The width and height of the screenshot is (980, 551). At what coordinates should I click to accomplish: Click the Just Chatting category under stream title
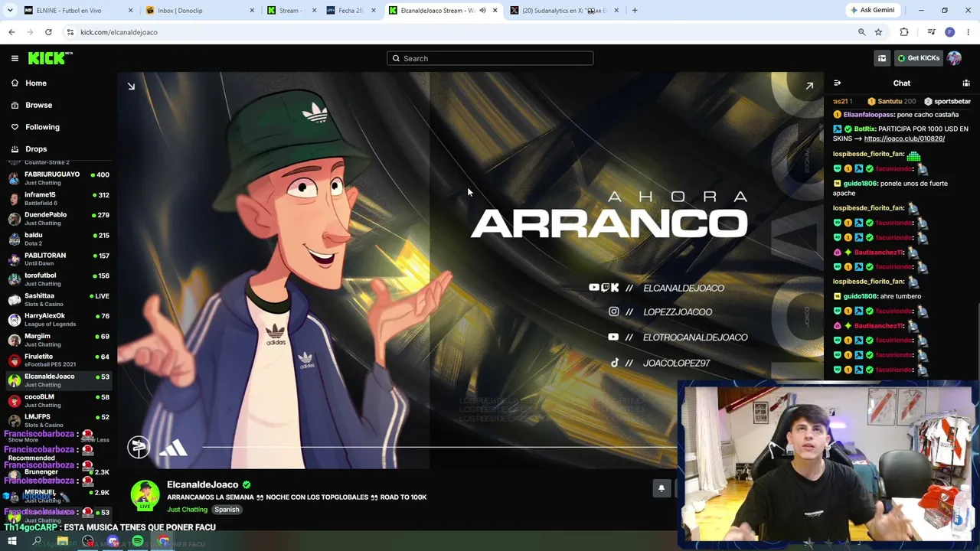click(x=187, y=510)
